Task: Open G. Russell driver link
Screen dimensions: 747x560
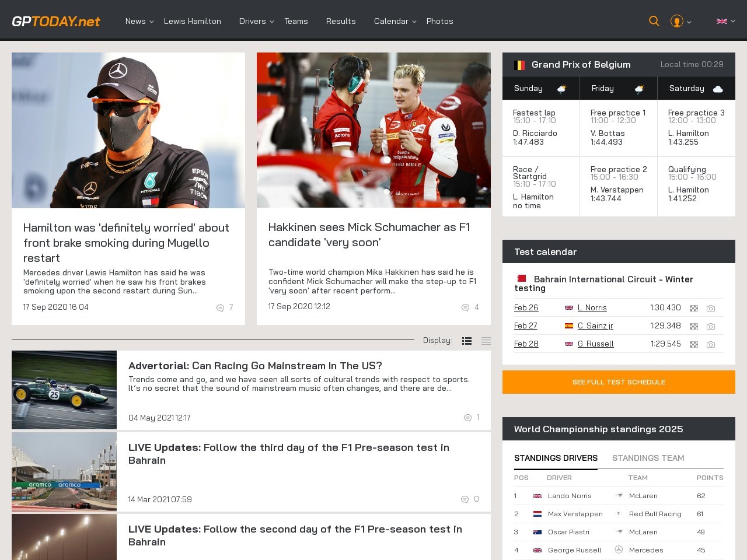Action: pos(595,344)
